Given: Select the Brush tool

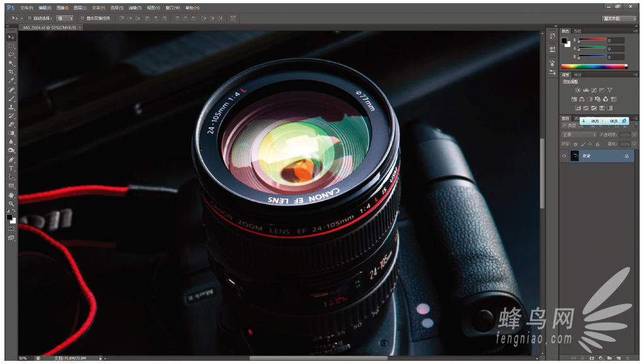Looking at the screenshot, I should pyautogui.click(x=11, y=98).
